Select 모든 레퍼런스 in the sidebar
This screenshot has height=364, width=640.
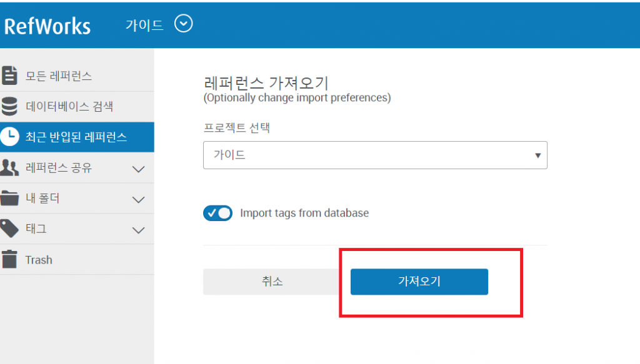click(59, 76)
